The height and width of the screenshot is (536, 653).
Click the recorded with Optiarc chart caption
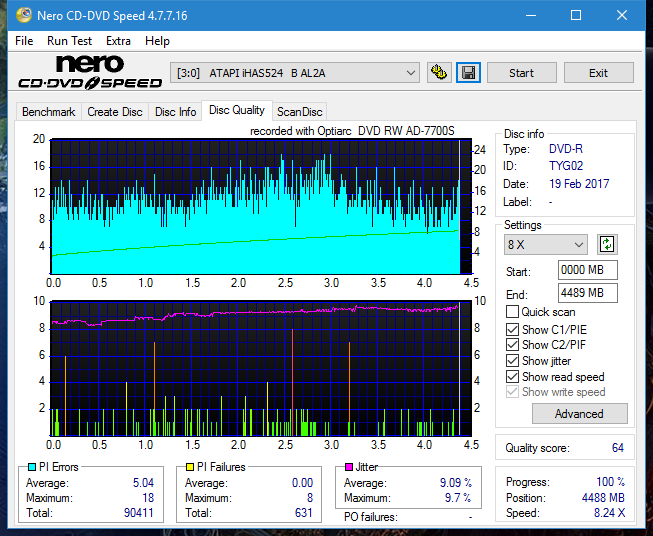coord(352,131)
